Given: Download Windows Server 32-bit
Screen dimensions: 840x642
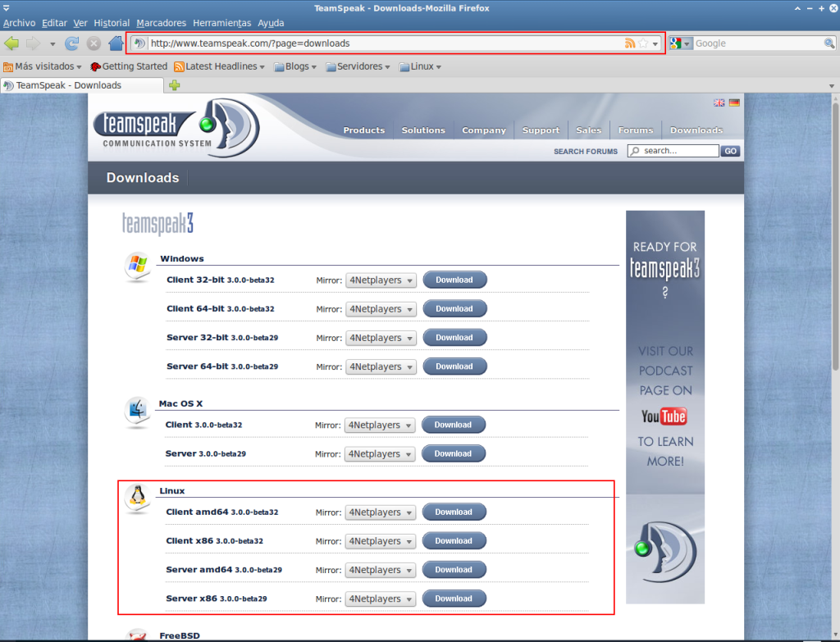Looking at the screenshot, I should coord(454,337).
